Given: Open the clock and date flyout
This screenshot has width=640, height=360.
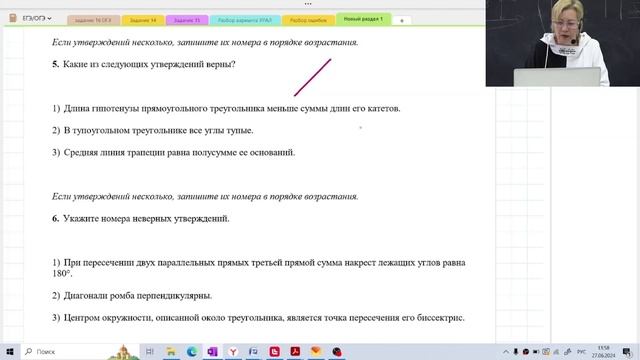Looking at the screenshot, I should [x=604, y=352].
